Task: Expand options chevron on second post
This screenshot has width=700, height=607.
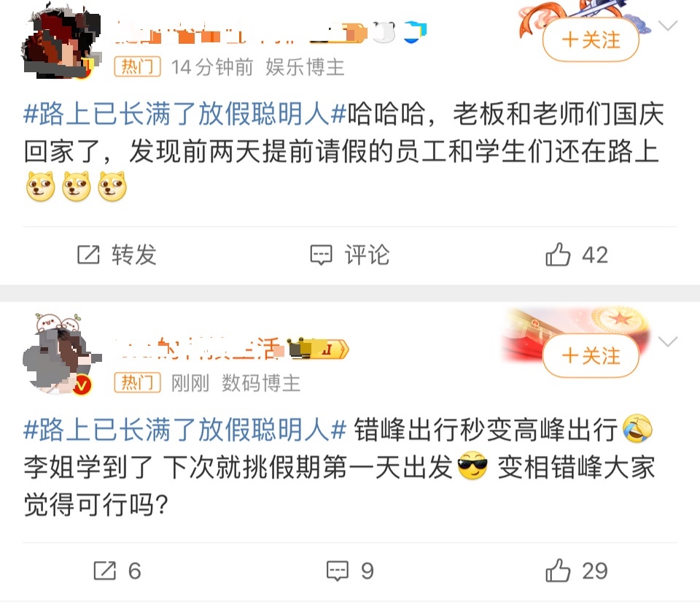Action: point(668,341)
